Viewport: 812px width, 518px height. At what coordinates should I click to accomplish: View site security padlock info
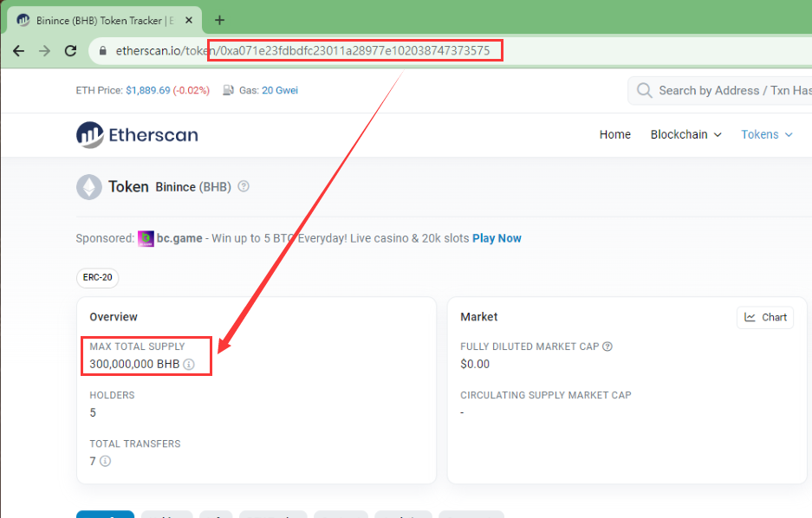click(102, 51)
